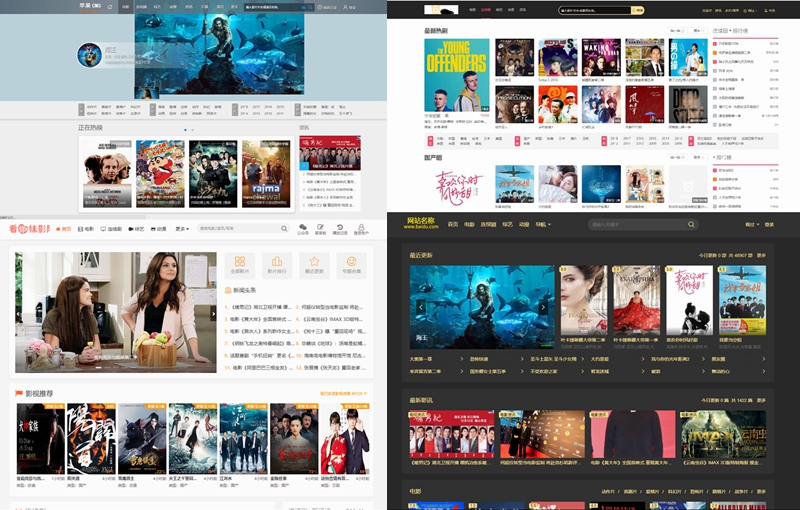Open the 公众号 WeChat icon on orange site
Image resolution: width=800 pixels, height=510 pixels.
(x=303, y=229)
